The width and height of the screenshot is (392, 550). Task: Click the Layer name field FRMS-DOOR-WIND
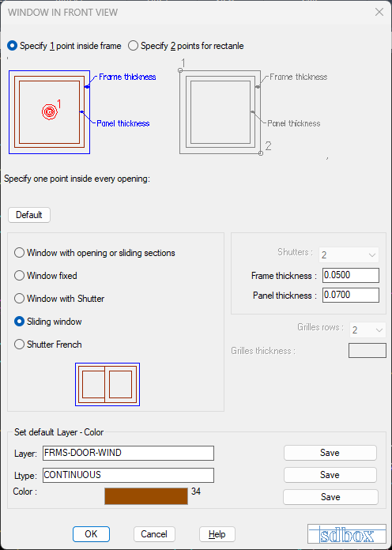click(x=128, y=453)
